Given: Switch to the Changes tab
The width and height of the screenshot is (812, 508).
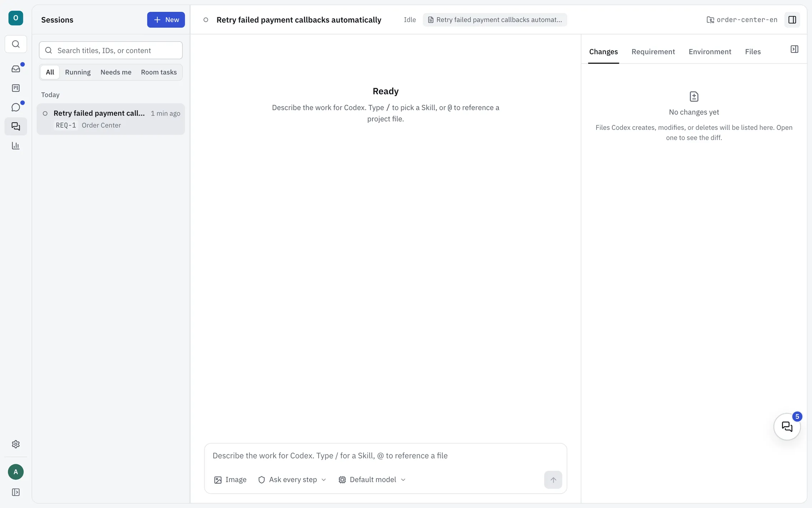Looking at the screenshot, I should (603, 52).
